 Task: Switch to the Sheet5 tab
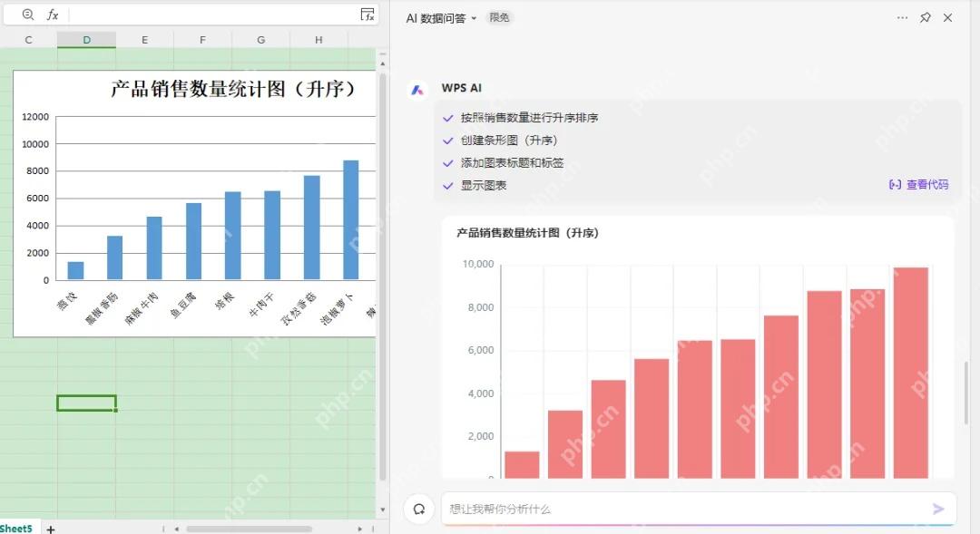(17, 529)
